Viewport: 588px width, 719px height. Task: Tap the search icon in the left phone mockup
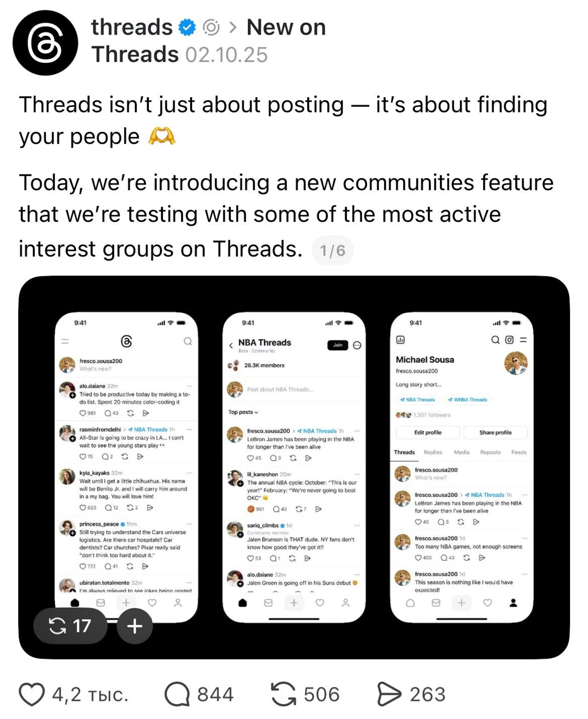(188, 341)
